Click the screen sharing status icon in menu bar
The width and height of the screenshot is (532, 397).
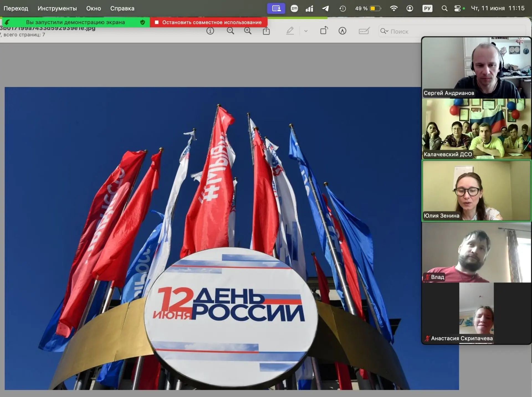(x=276, y=8)
